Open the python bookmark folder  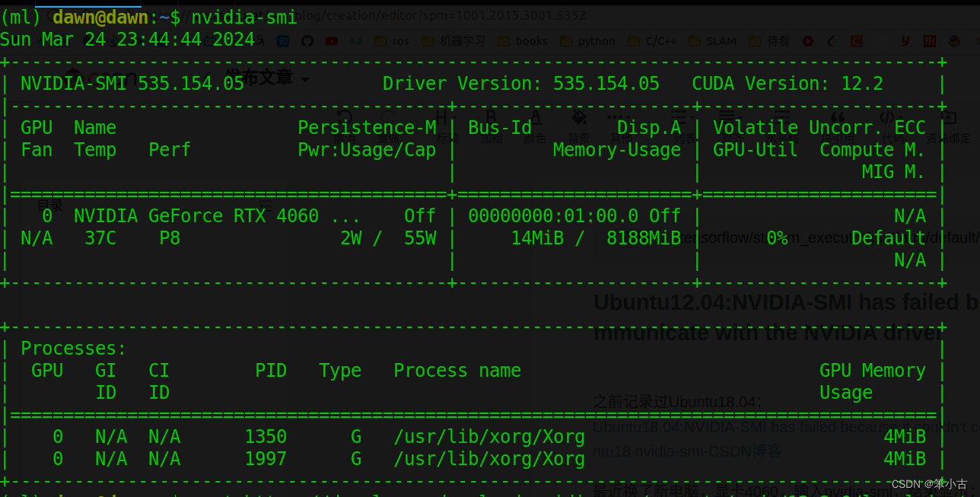[x=587, y=41]
